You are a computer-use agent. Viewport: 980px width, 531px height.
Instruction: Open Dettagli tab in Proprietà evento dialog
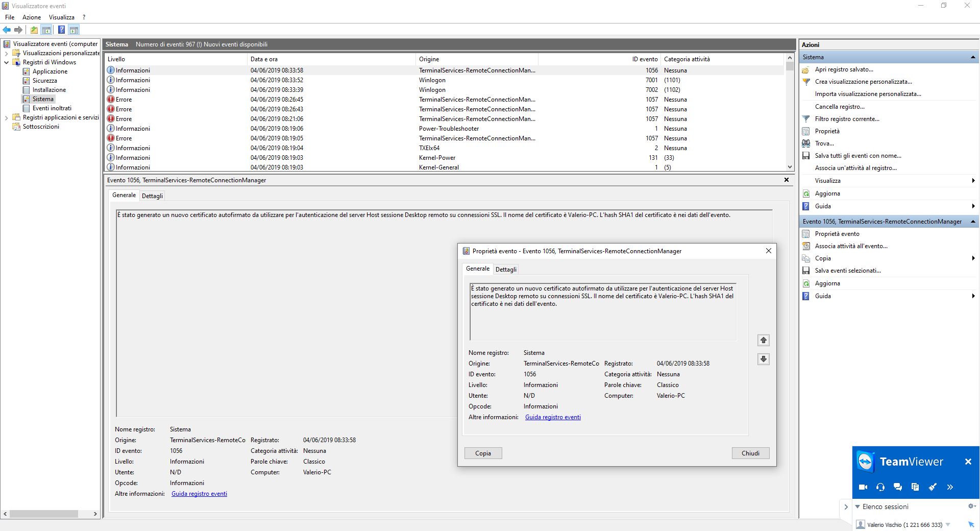click(506, 270)
